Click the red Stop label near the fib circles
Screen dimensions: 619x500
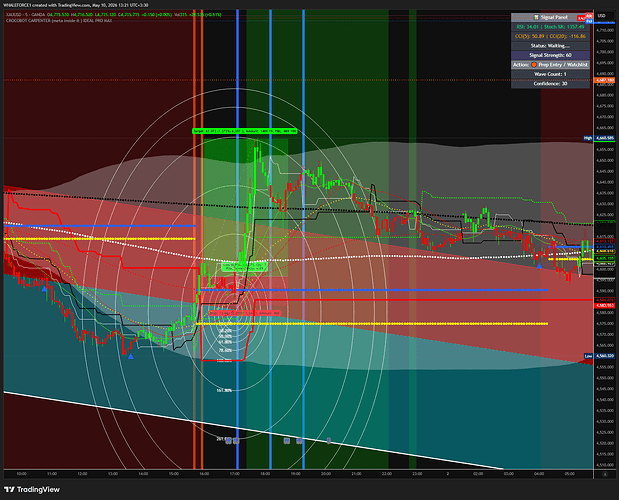245,313
